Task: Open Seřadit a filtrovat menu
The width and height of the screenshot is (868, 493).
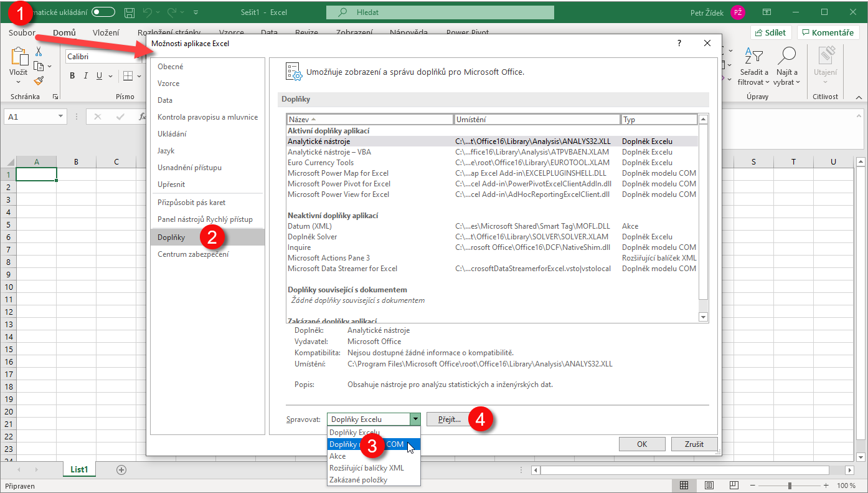Action: point(754,67)
